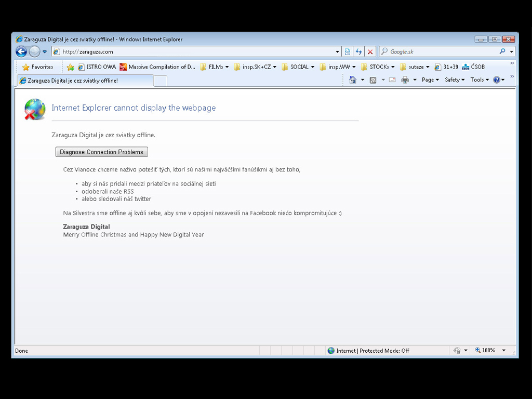The height and width of the screenshot is (399, 532).
Task: Click the Google.sk search box
Action: pyautogui.click(x=440, y=51)
